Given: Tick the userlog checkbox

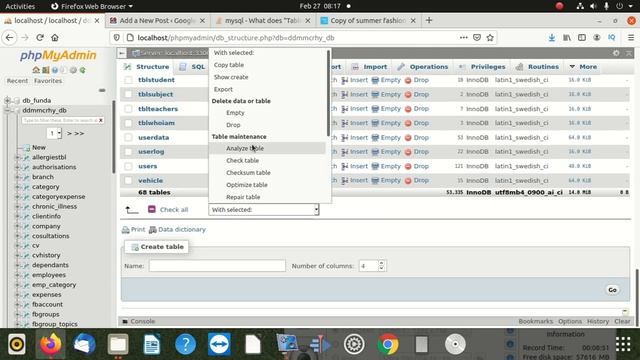Looking at the screenshot, I should [x=129, y=151].
